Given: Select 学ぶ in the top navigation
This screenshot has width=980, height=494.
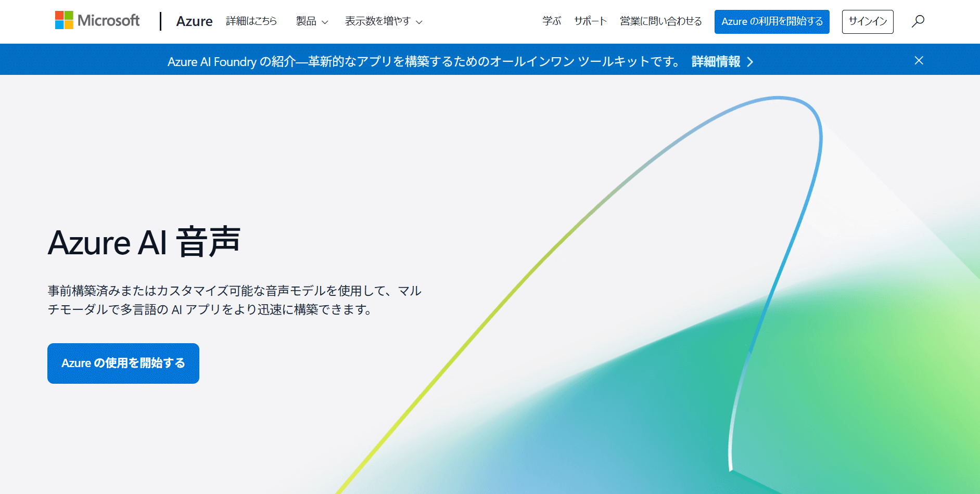Looking at the screenshot, I should pyautogui.click(x=551, y=21).
